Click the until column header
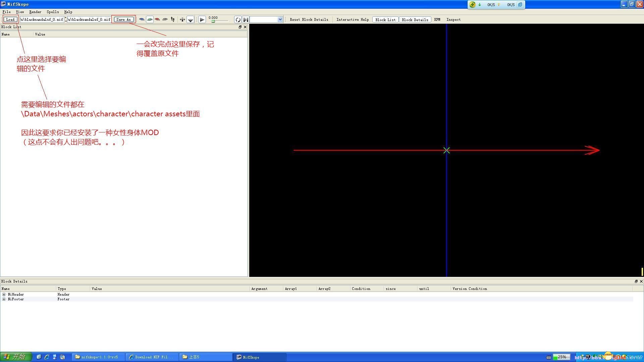 [434, 289]
